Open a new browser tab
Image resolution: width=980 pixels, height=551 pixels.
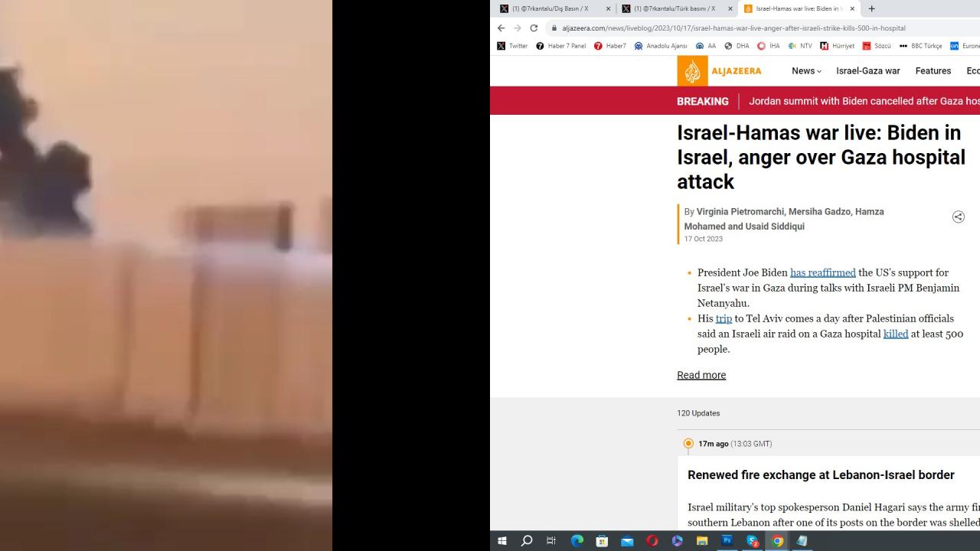(871, 8)
